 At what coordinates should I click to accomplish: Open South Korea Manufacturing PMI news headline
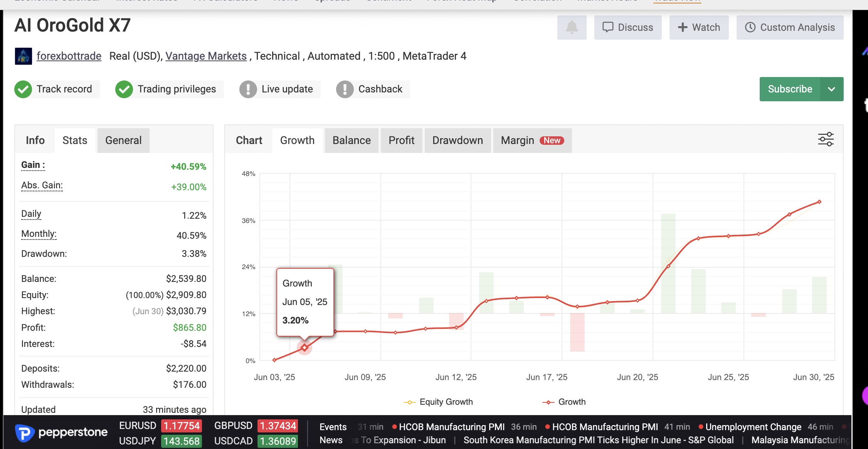599,440
